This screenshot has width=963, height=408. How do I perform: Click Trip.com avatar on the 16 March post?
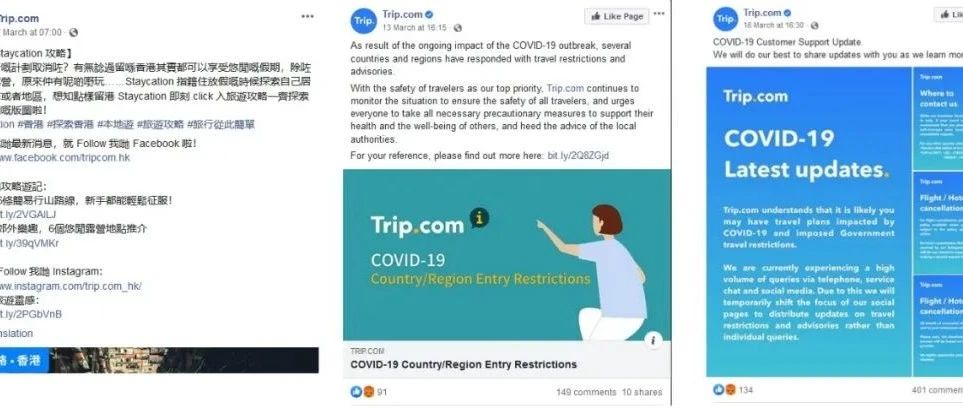(x=725, y=19)
